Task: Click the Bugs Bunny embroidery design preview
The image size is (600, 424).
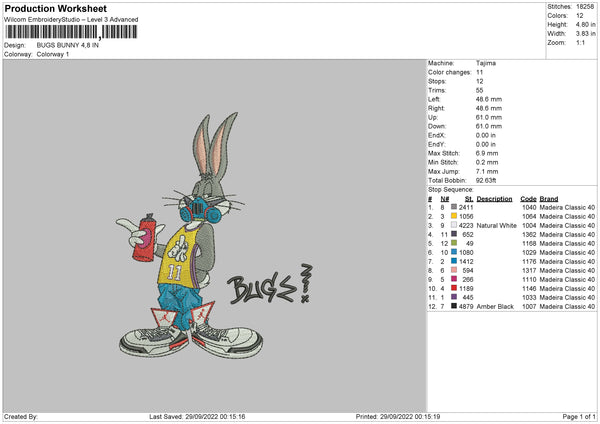Action: tap(214, 235)
